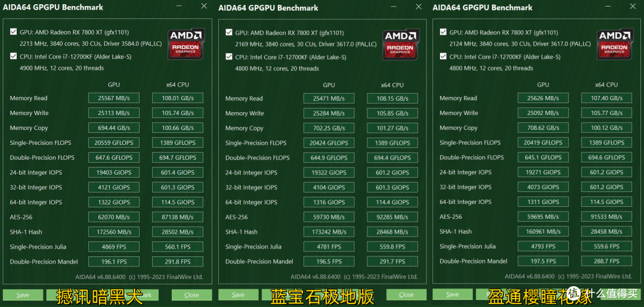Select GPU Memory Read value 25567 MB/s
This screenshot has height=307, width=644.
(x=114, y=98)
